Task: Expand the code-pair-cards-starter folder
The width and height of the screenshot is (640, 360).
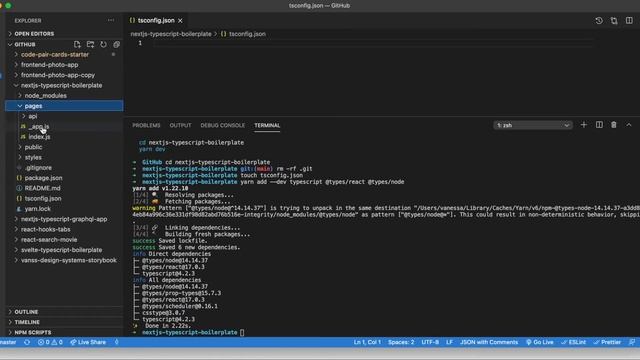Action: pos(55,54)
